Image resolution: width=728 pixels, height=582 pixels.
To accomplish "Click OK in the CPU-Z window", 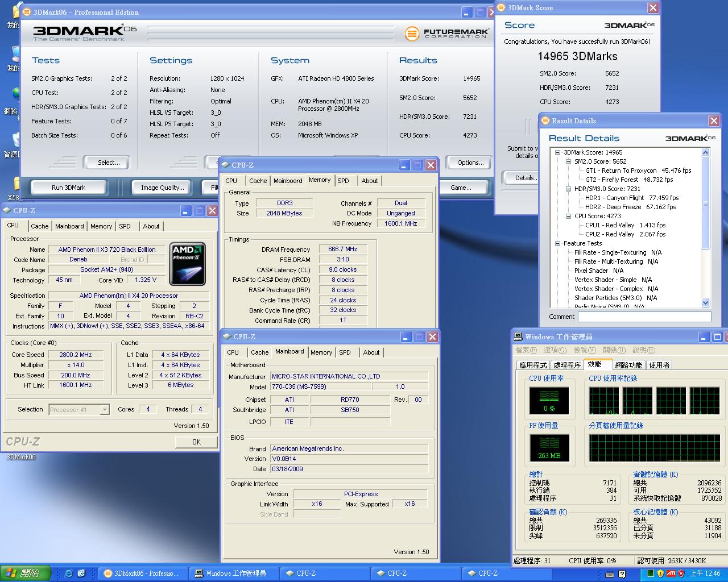I will tap(196, 442).
